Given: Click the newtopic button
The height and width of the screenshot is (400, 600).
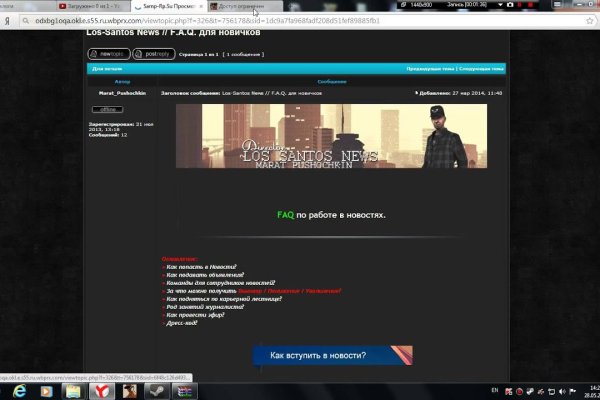Looking at the screenshot, I should (109, 52).
